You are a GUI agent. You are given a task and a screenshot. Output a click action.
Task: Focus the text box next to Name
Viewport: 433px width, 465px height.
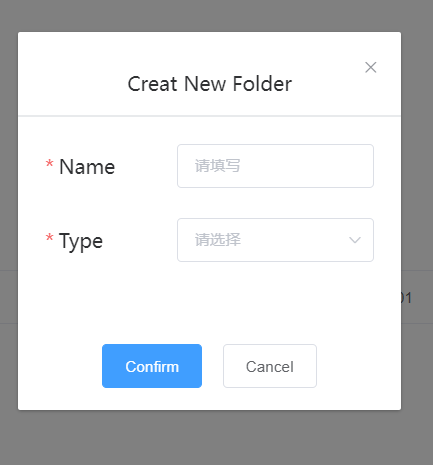coord(275,166)
